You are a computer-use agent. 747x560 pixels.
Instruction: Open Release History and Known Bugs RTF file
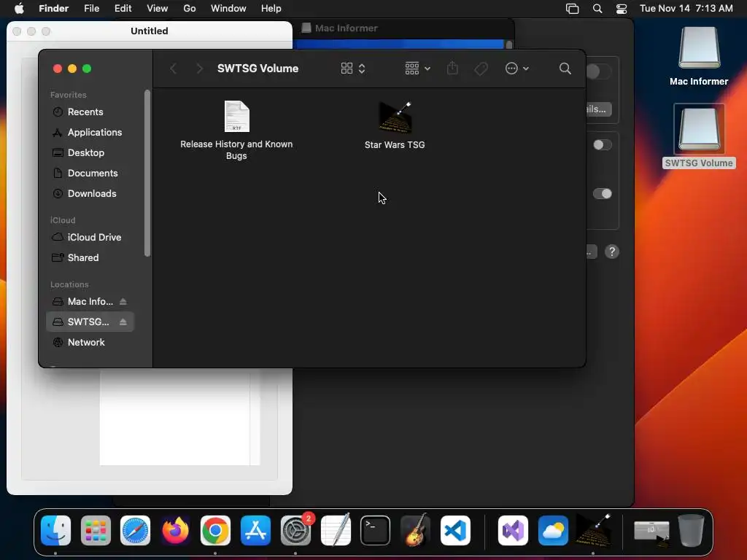pyautogui.click(x=237, y=116)
